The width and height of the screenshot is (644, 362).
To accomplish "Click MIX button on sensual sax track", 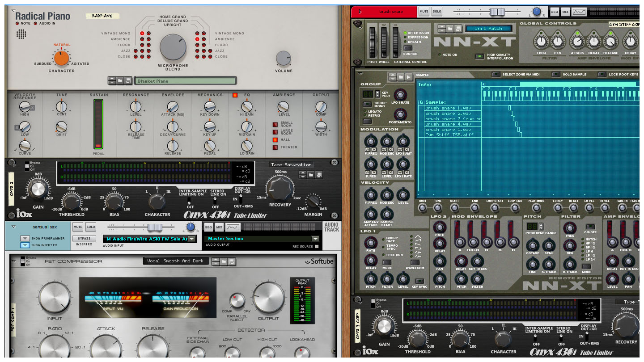I will point(219,227).
